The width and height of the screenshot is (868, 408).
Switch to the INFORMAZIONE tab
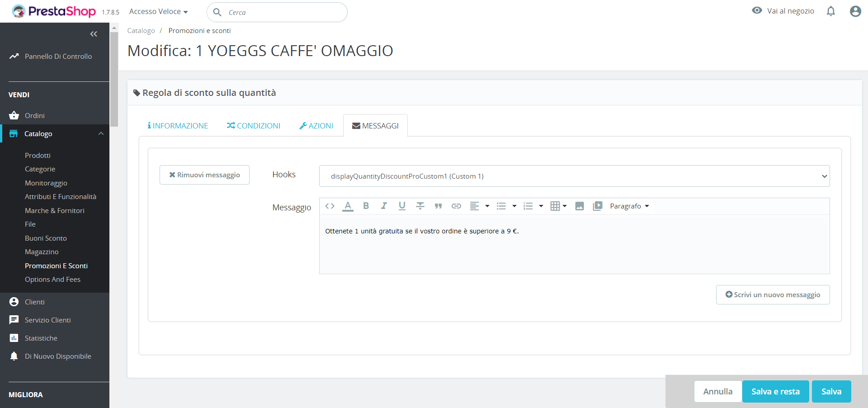178,126
